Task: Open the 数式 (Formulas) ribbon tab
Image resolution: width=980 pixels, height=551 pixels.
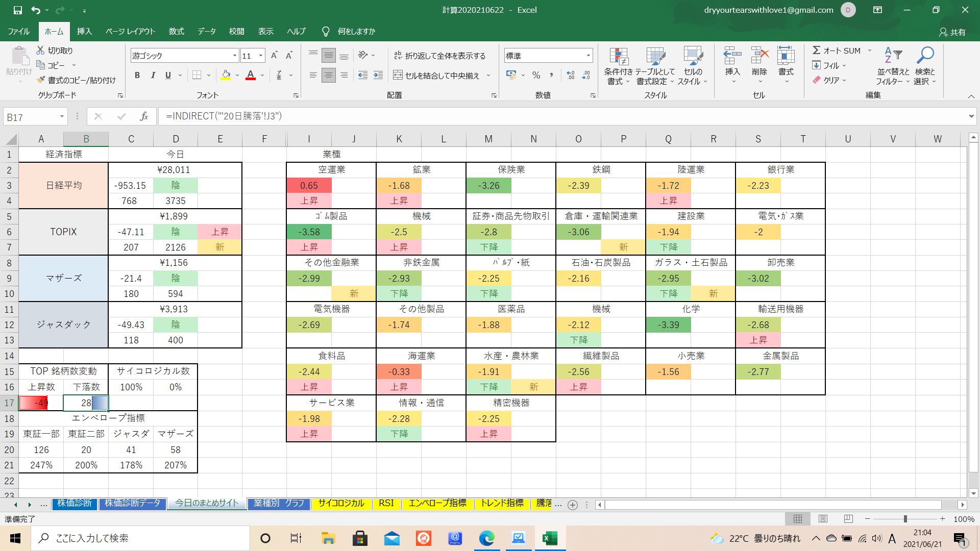Action: [176, 32]
